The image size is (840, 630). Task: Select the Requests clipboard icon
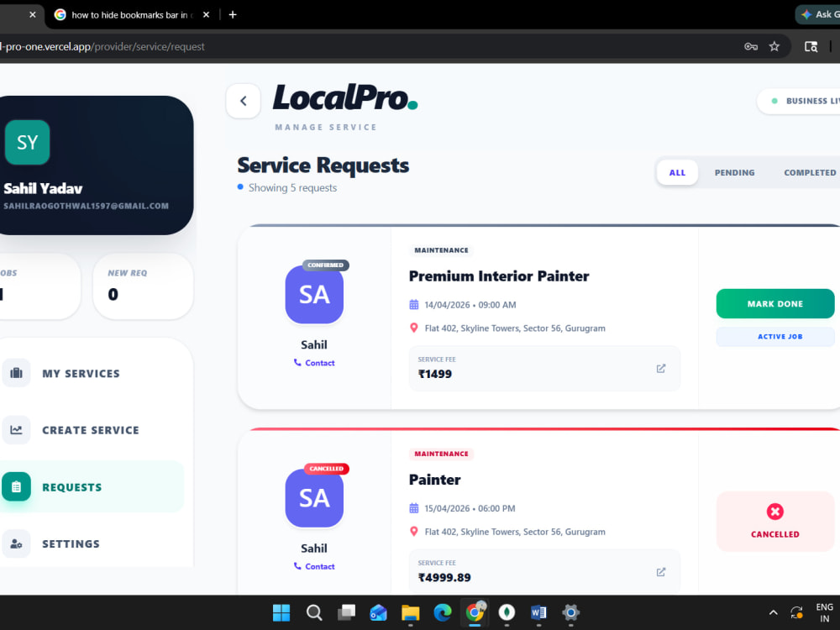click(16, 486)
